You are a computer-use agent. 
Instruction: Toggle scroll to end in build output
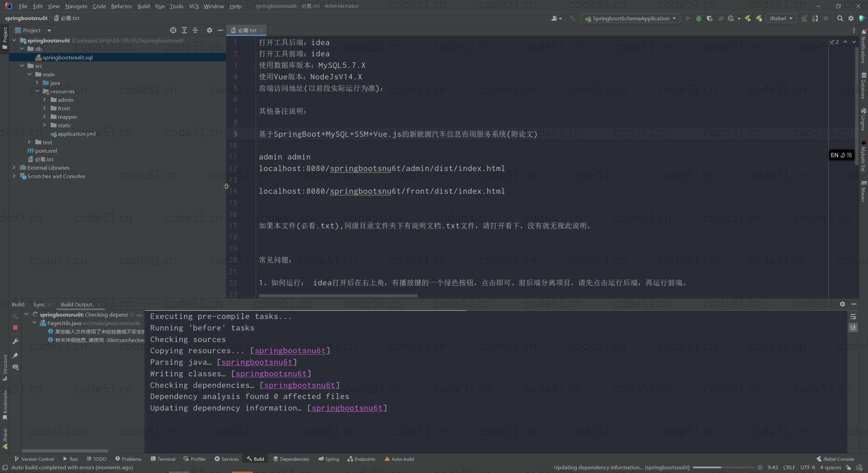coord(853,327)
